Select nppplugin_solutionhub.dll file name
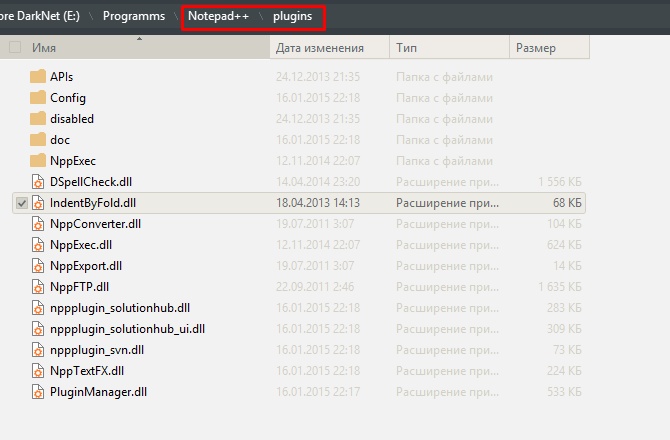Screen dimensions: 670x440 [120, 308]
